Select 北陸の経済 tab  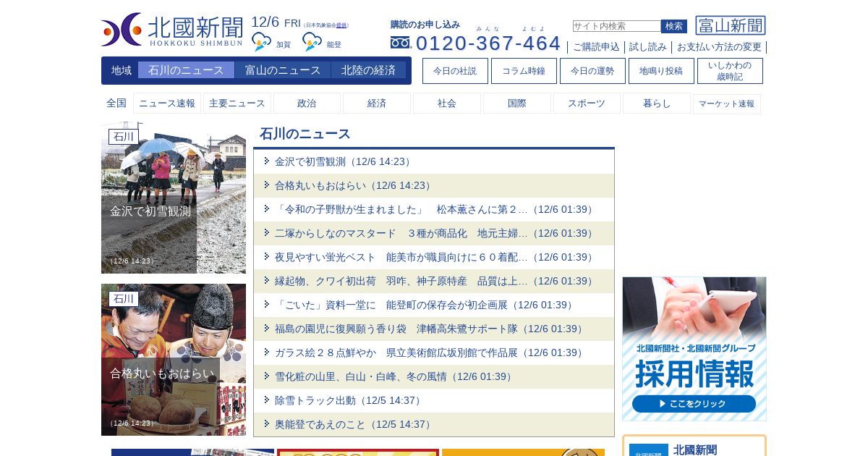pos(368,70)
